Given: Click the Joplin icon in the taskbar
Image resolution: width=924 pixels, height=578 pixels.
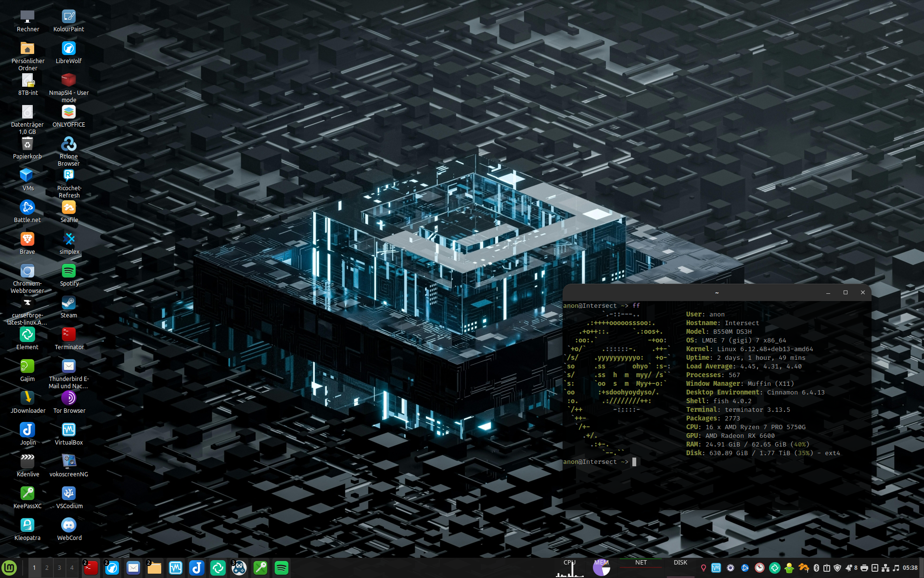Looking at the screenshot, I should pyautogui.click(x=196, y=568).
